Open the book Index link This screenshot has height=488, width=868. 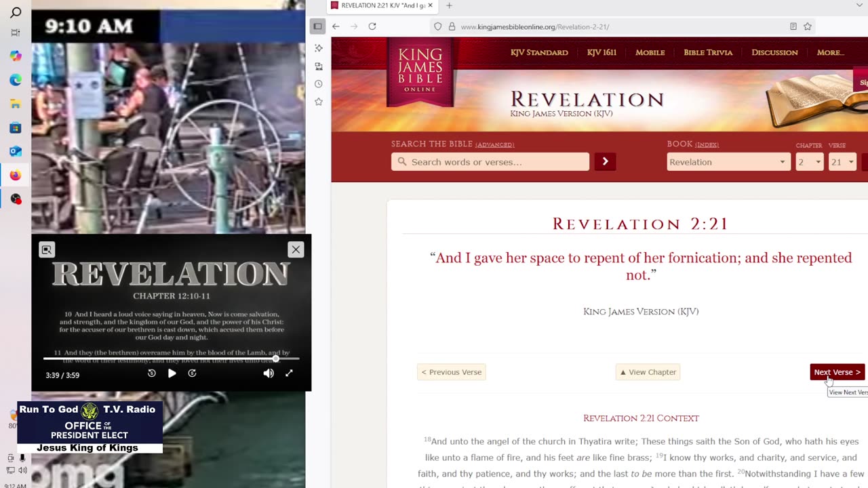point(707,145)
